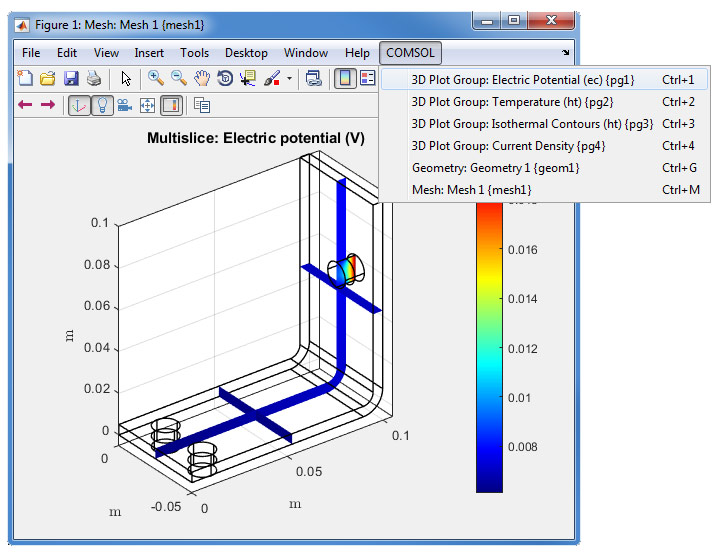Save the figure with the floppy disk icon

[70, 78]
